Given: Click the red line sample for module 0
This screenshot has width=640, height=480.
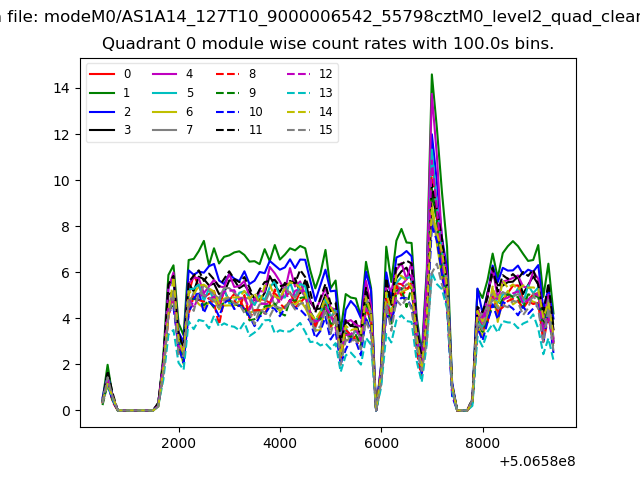Looking at the screenshot, I should click(x=102, y=74).
